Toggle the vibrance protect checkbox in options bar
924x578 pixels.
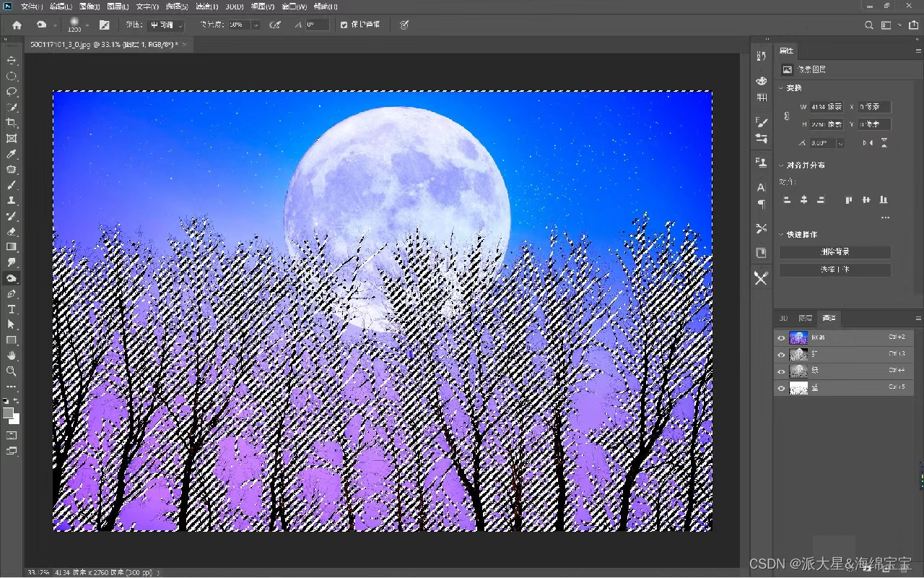pyautogui.click(x=344, y=25)
